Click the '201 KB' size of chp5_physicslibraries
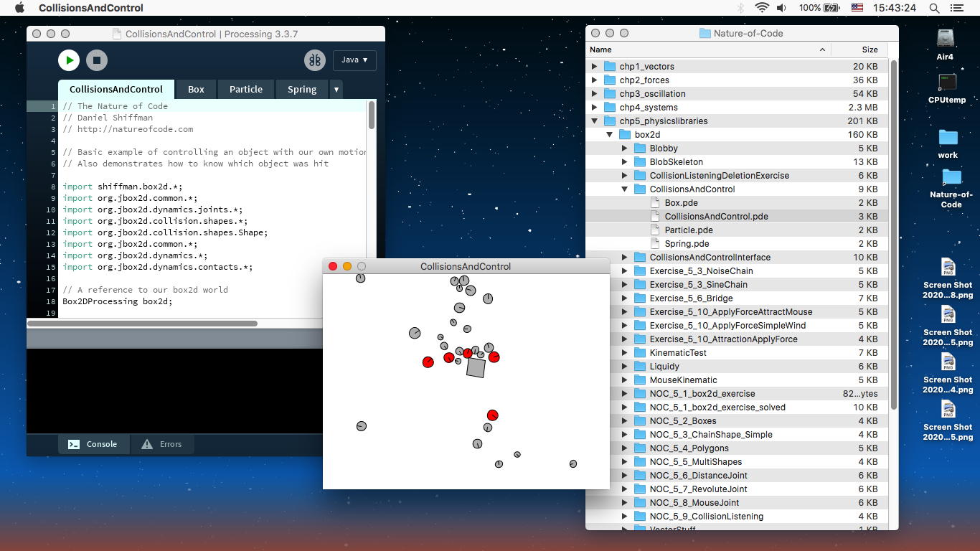Viewport: 980px width, 551px height. [x=862, y=121]
